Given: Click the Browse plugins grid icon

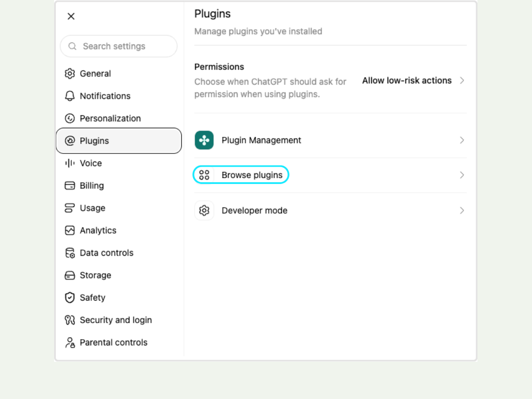Looking at the screenshot, I should click(204, 175).
